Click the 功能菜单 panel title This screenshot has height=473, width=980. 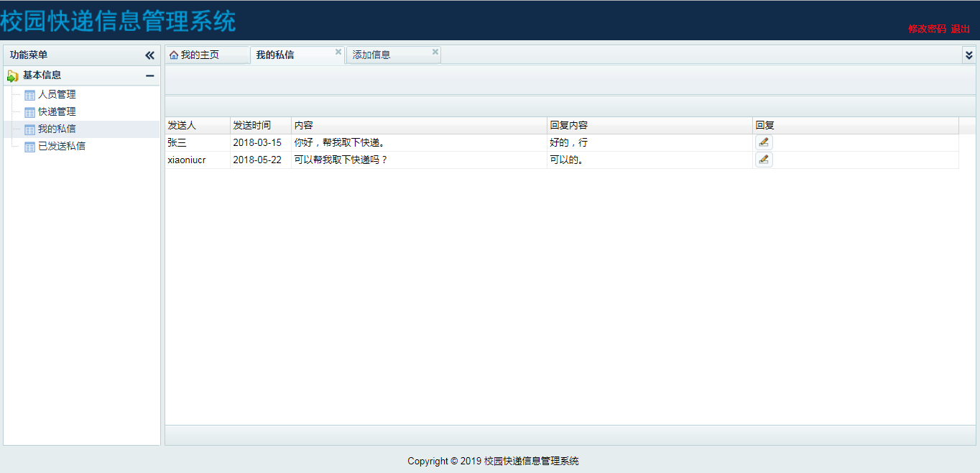[x=29, y=55]
